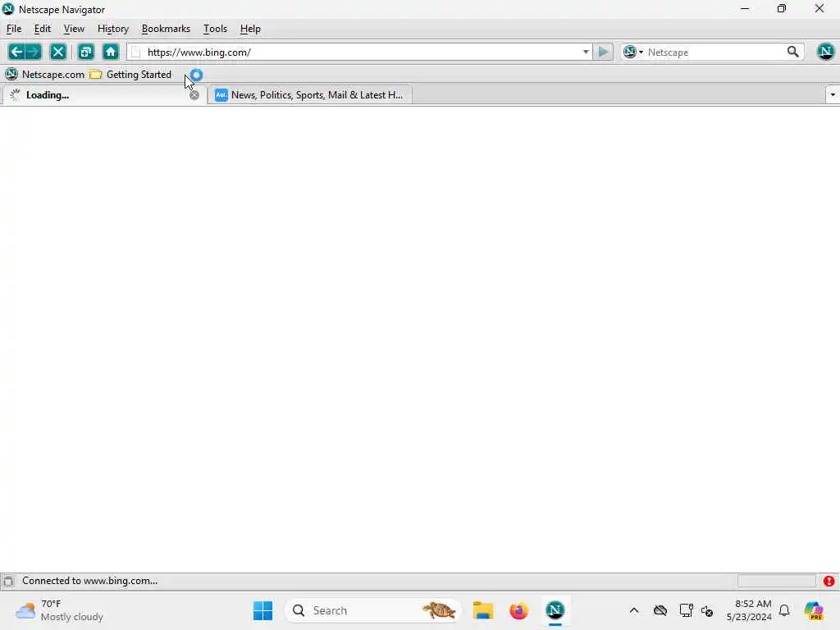Close the Loading tab with its close icon
The width and height of the screenshot is (840, 630).
tap(194, 95)
